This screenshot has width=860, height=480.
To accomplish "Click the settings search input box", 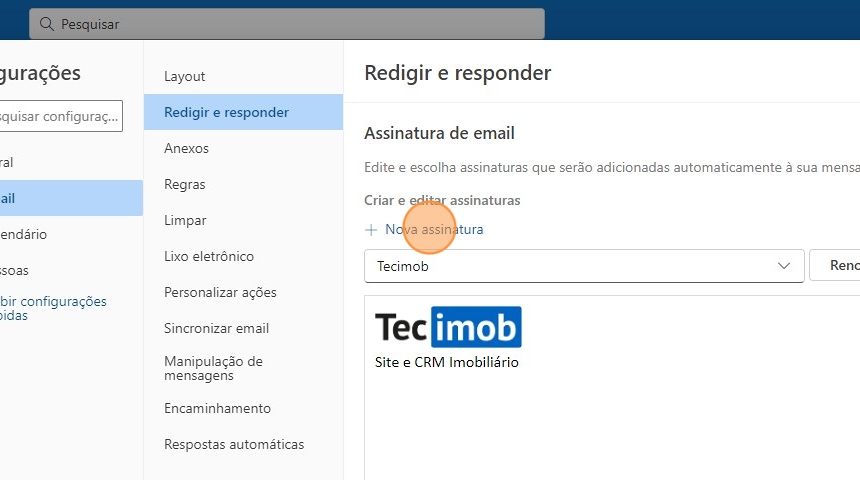I will point(60,116).
